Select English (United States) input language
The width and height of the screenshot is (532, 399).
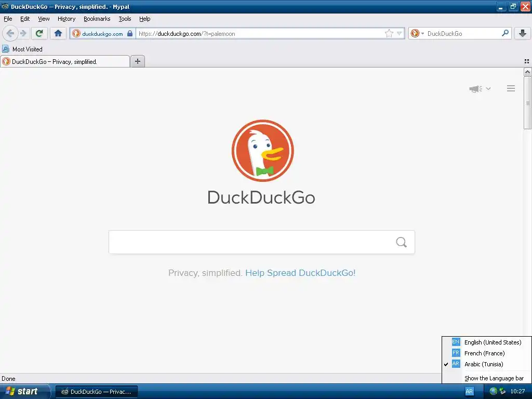(486, 342)
